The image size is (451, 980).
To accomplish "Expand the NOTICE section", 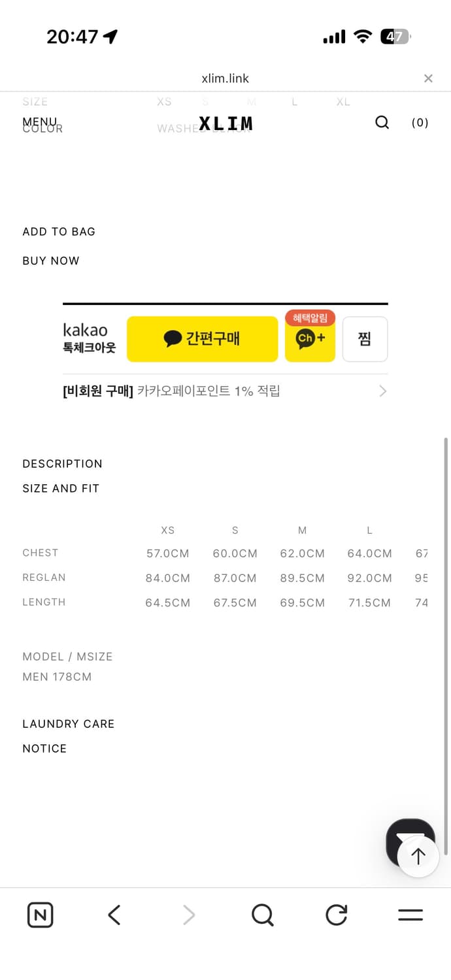I will coord(44,749).
